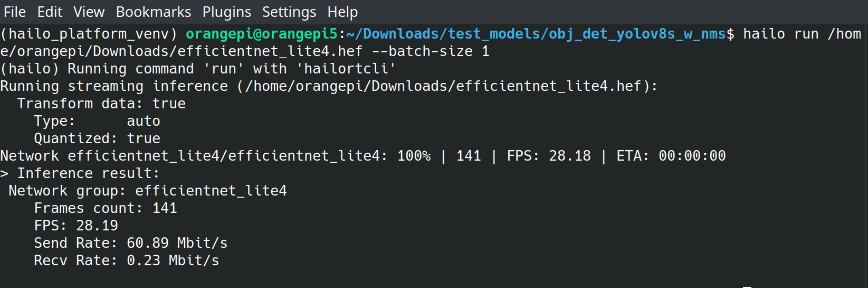The width and height of the screenshot is (868, 288).
Task: Click the 'Network group: efficientnet_lite4' line
Action: coord(148,191)
